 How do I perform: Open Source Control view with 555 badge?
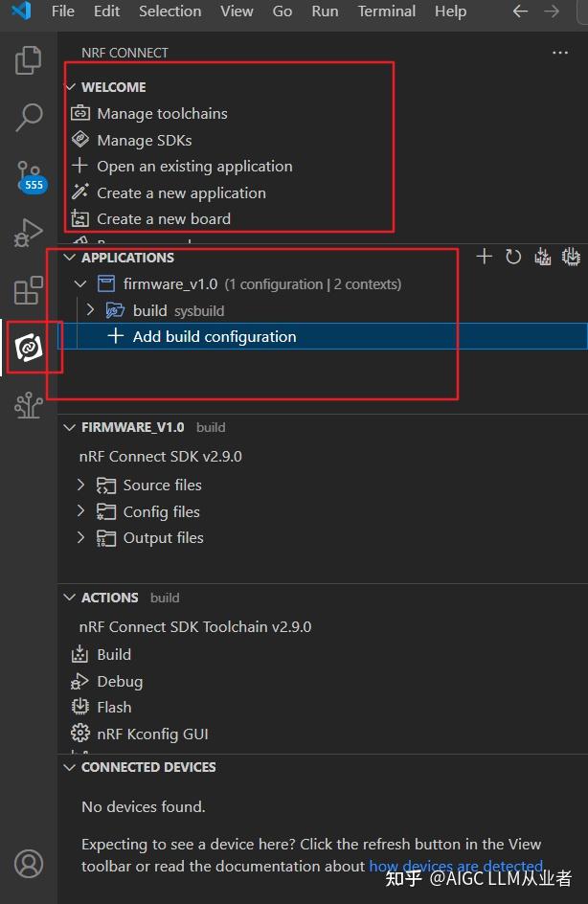(x=29, y=175)
